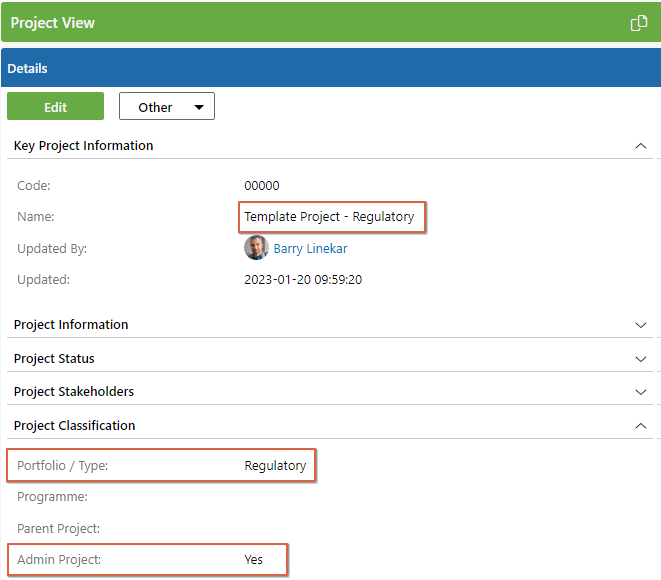
Task: Open Barry Linekar profile link
Action: (x=310, y=249)
